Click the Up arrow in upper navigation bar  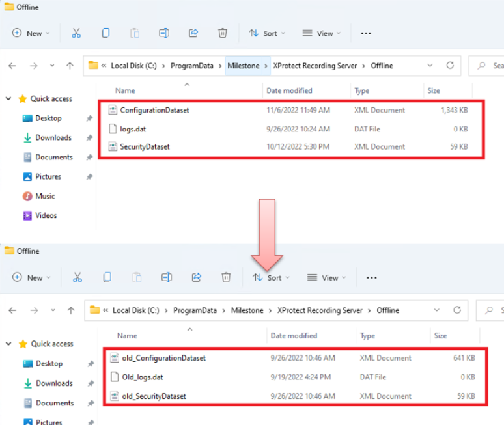click(70, 66)
